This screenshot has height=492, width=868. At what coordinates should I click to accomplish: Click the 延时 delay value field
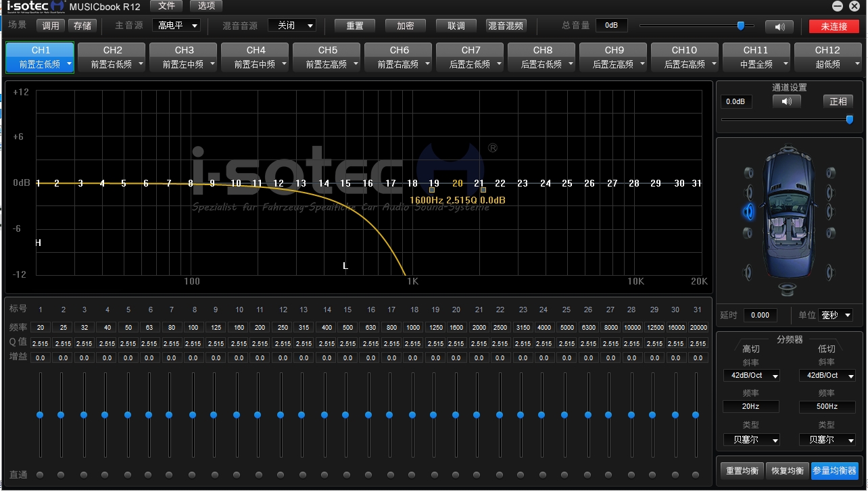(x=760, y=316)
